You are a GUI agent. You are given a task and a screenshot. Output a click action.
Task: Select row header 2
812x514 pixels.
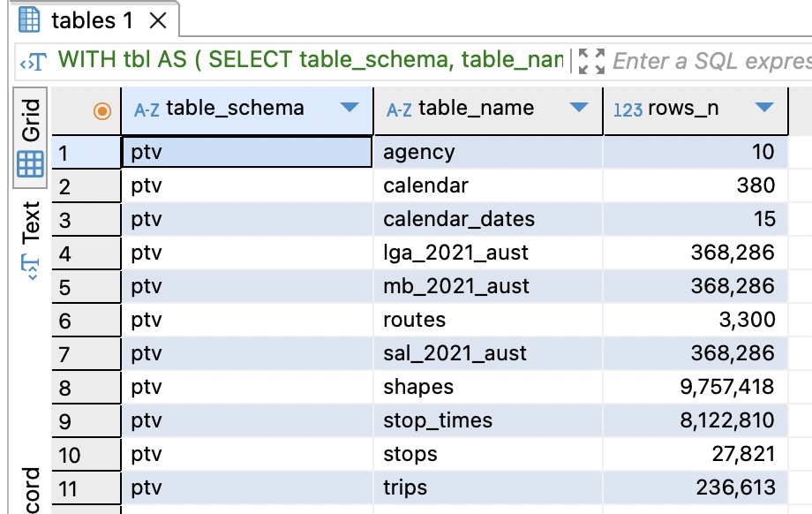coord(86,186)
